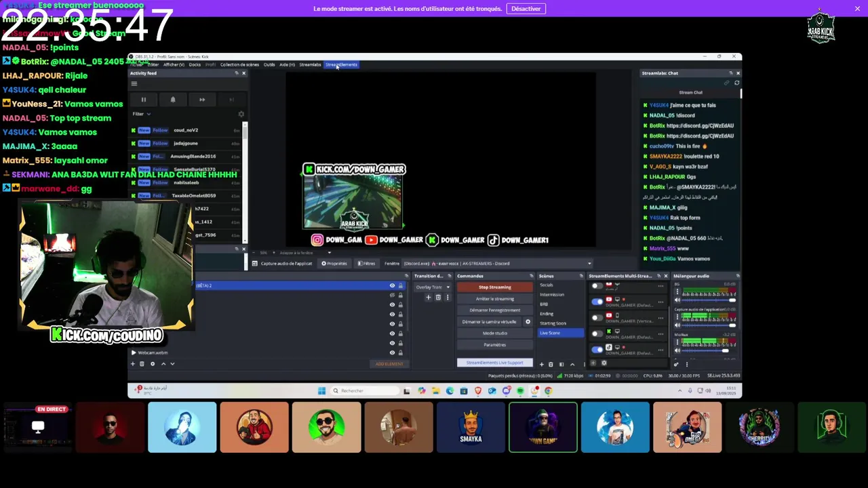The image size is (868, 488).
Task: Enable the Kick DOWN_GAMER stream toggle
Action: click(x=597, y=333)
